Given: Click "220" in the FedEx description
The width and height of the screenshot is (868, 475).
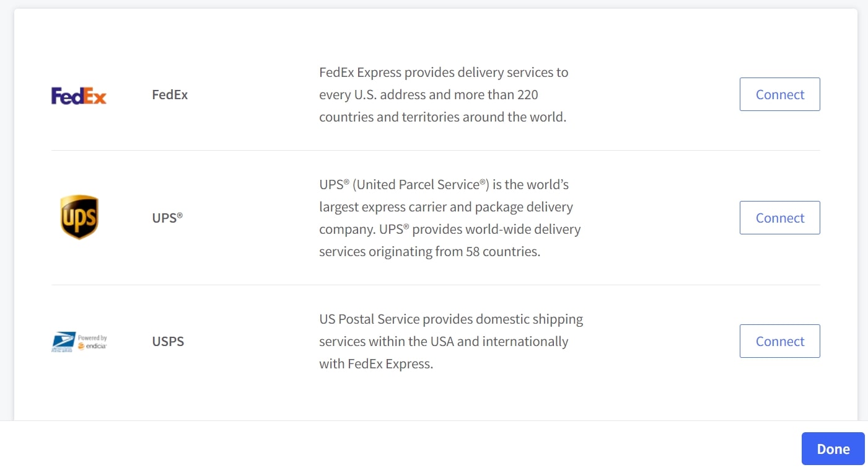Looking at the screenshot, I should tap(526, 95).
